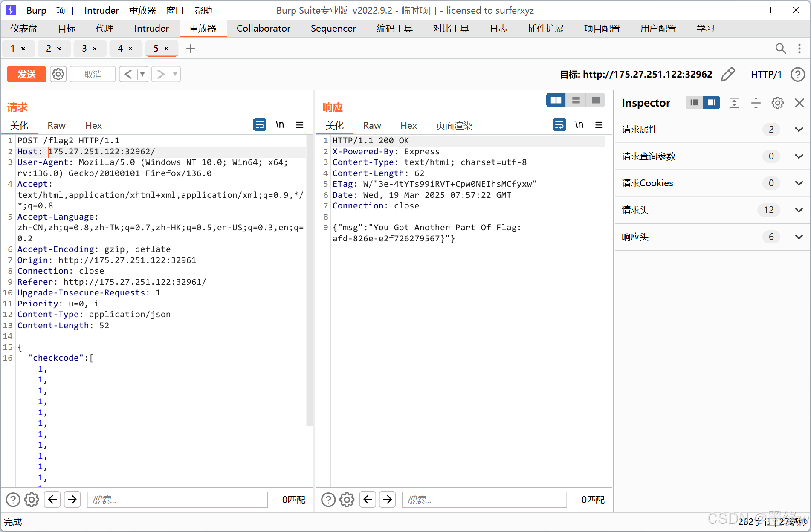Switch response view to Hex

[x=408, y=125]
